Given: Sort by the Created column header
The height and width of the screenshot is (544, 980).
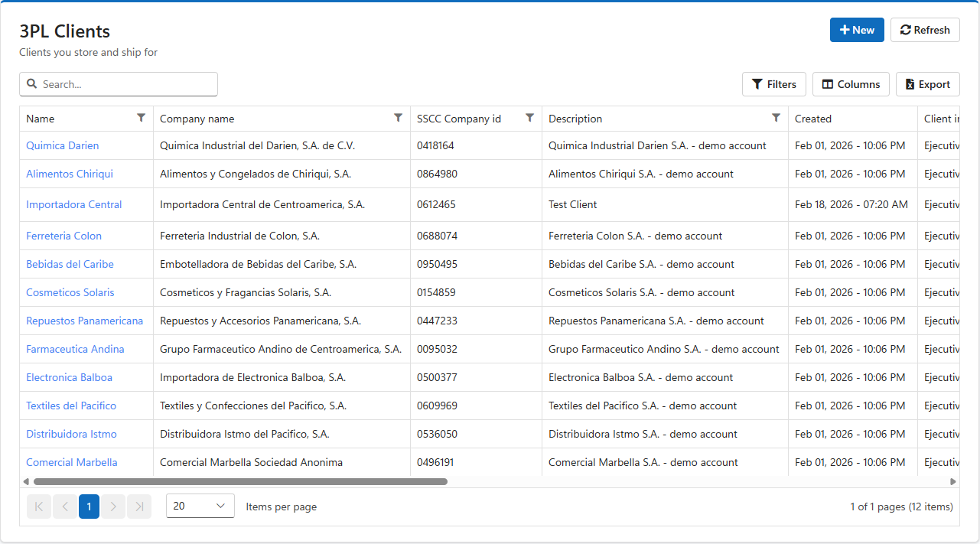Looking at the screenshot, I should point(813,119).
